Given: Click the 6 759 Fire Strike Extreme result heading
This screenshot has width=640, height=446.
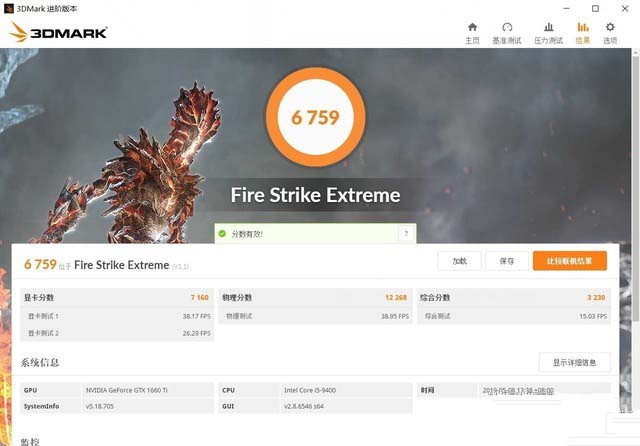Looking at the screenshot, I should (106, 265).
